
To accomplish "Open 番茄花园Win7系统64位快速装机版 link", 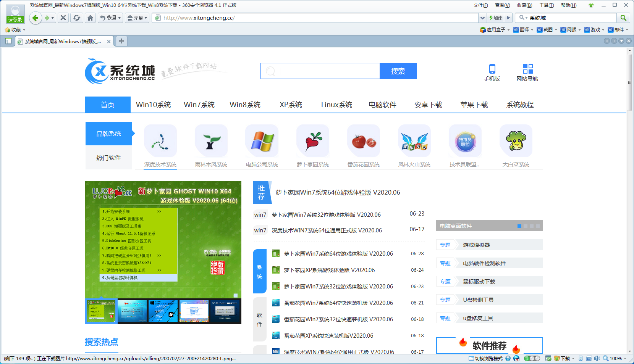I will [338, 303].
